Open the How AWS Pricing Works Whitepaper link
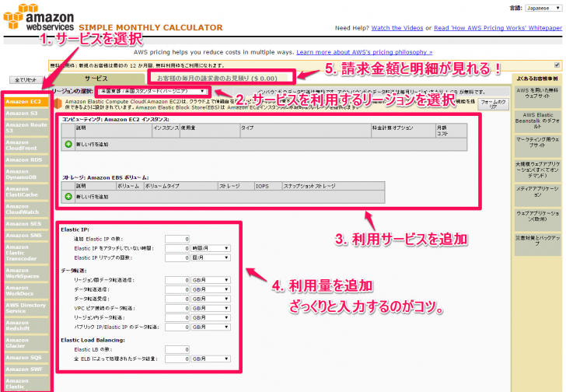The height and width of the screenshot is (392, 566). 498,28
